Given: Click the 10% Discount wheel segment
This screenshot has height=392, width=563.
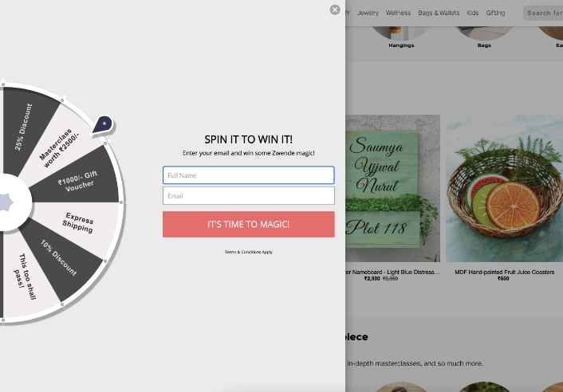Looking at the screenshot, I should pos(59,257).
